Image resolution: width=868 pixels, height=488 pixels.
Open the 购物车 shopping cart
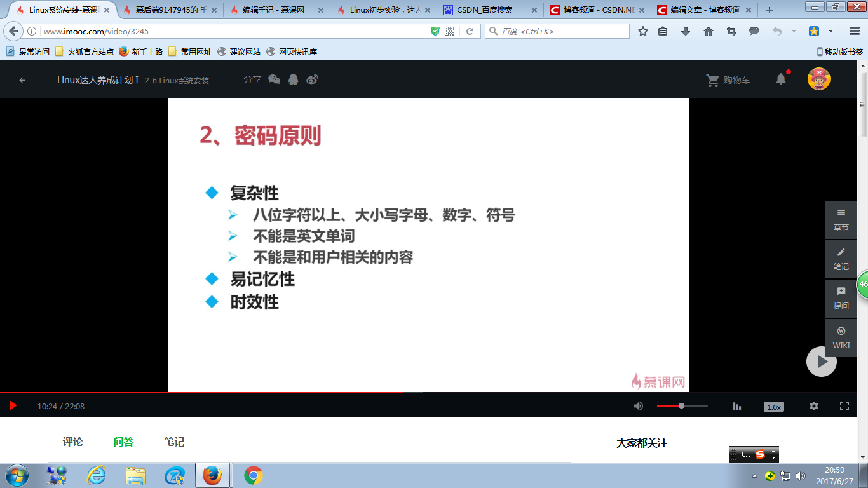(x=728, y=79)
